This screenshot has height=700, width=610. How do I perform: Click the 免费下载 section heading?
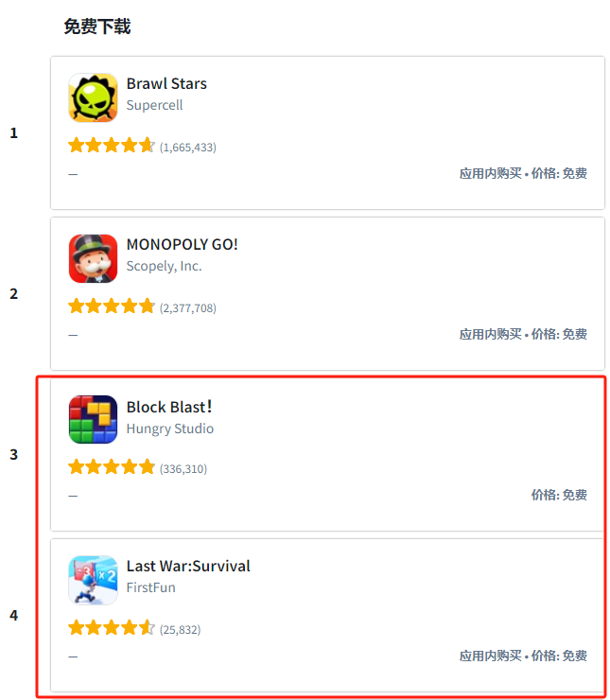[x=97, y=26]
